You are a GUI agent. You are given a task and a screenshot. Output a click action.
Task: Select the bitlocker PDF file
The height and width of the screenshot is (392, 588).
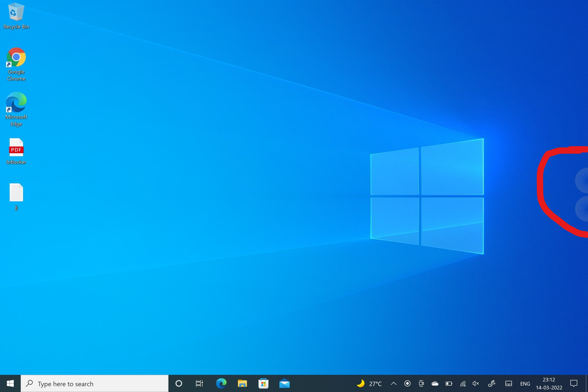pos(16,151)
